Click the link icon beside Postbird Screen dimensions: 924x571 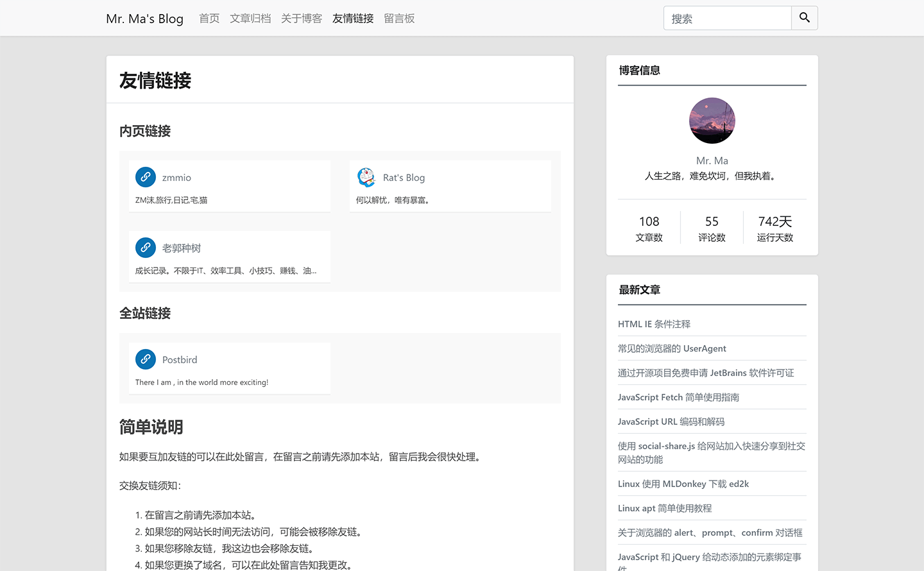[x=145, y=359]
